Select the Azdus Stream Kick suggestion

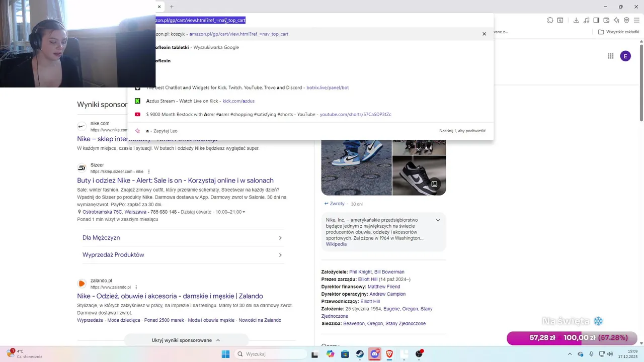tap(310, 101)
